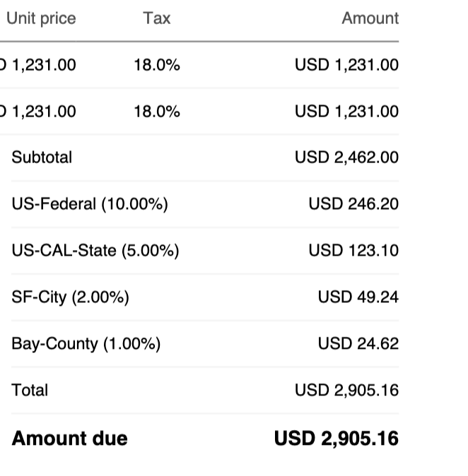Screen dimensions: 468x476
Task: Click the Subtotal label
Action: coord(42,157)
